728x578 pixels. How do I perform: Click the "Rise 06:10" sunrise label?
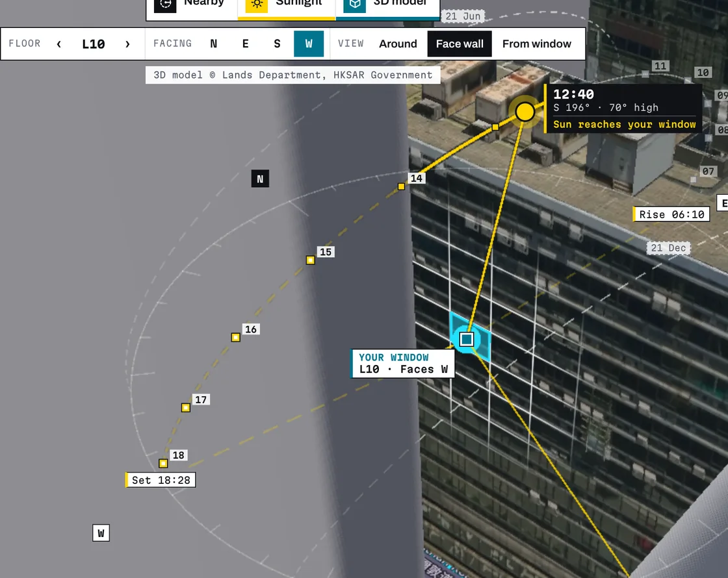pos(671,214)
